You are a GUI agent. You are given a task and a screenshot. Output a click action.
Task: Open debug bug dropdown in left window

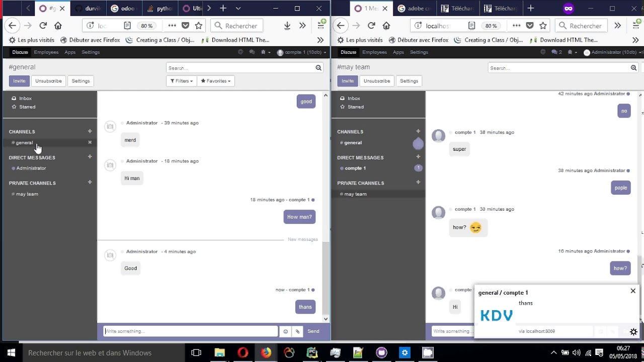(264, 52)
